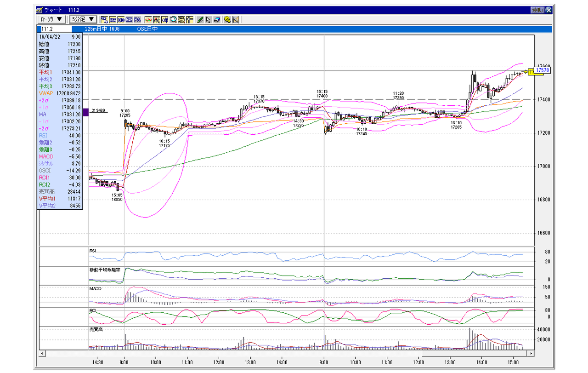Screen dimensions: 588x373
Task: Click the purple color swatch beside 312489
Action: click(x=85, y=111)
